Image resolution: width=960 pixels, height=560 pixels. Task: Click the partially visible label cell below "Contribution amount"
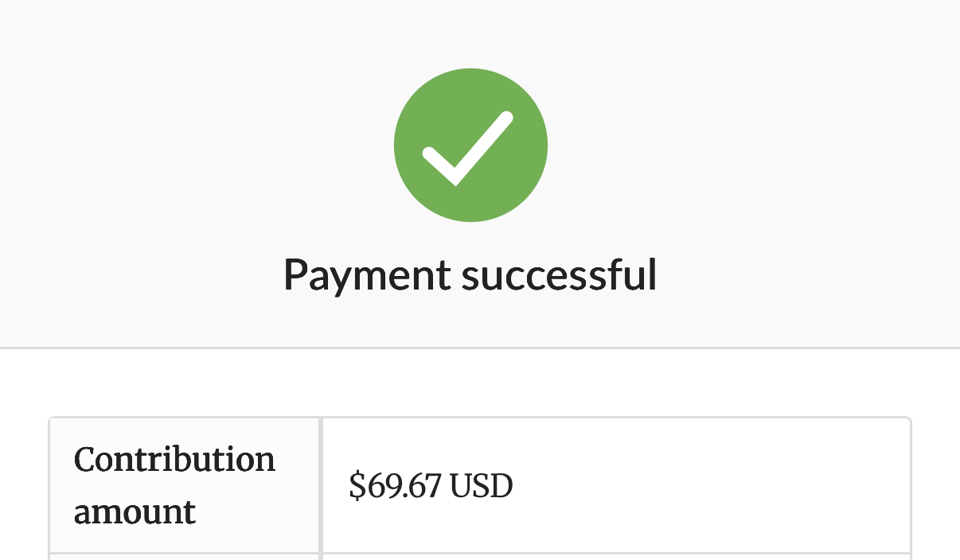click(185, 557)
